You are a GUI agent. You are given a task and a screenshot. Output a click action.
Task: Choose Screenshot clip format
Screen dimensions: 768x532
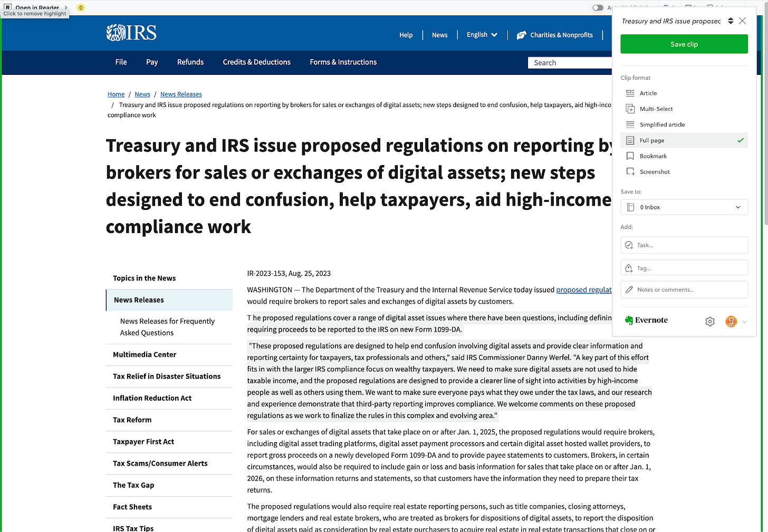(x=684, y=172)
